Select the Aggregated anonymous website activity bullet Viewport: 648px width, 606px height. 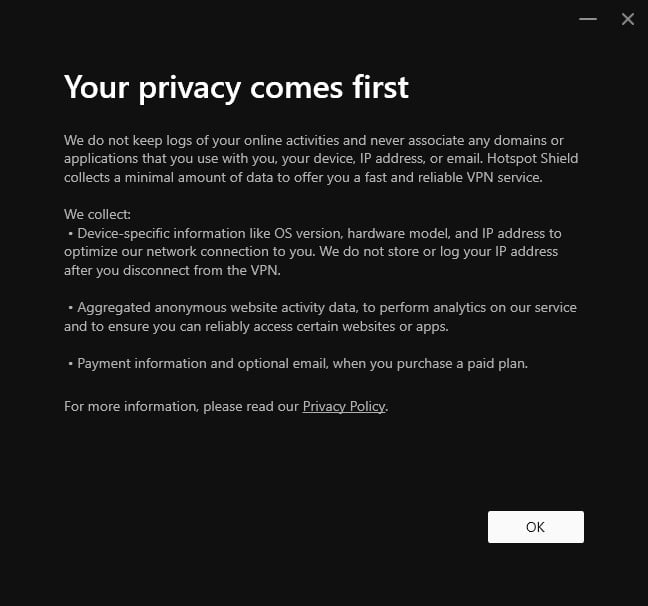[320, 317]
